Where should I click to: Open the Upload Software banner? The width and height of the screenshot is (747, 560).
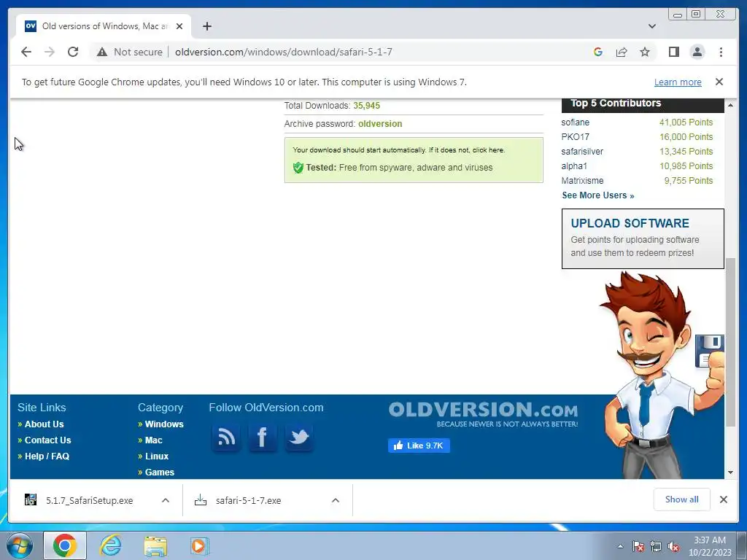pyautogui.click(x=643, y=238)
